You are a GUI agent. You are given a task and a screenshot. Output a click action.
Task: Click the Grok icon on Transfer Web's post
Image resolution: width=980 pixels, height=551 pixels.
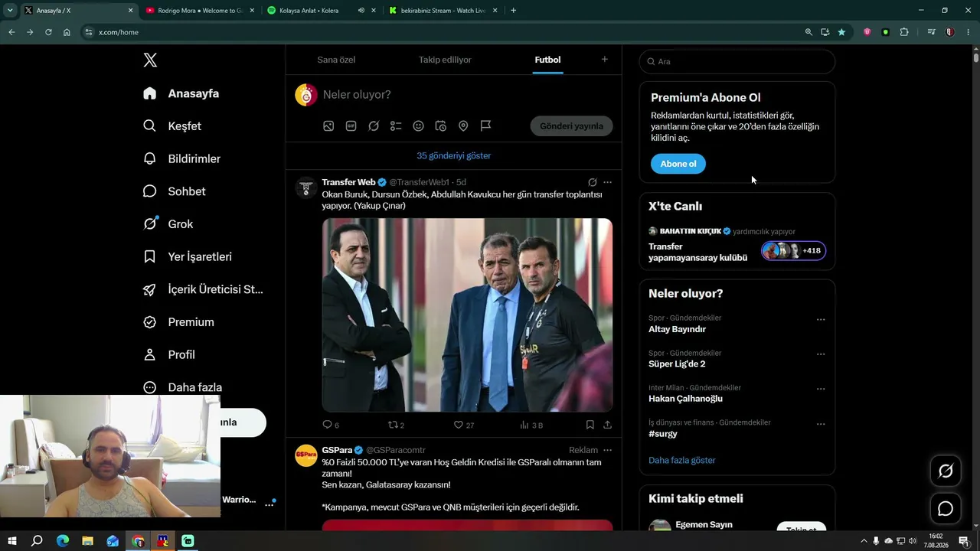pyautogui.click(x=593, y=182)
